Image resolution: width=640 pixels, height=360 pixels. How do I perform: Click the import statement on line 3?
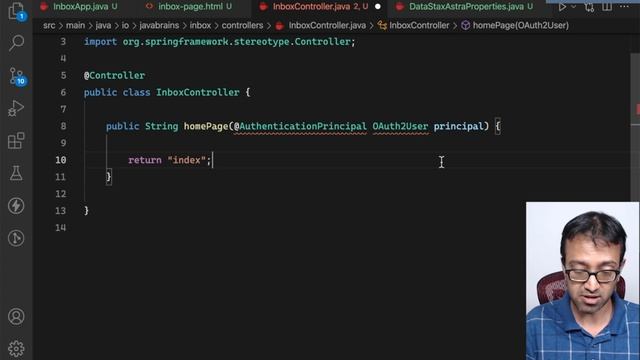click(220, 42)
